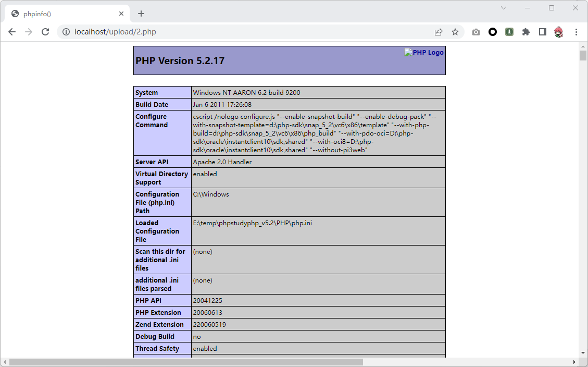Click the black circle extension icon

tap(493, 32)
